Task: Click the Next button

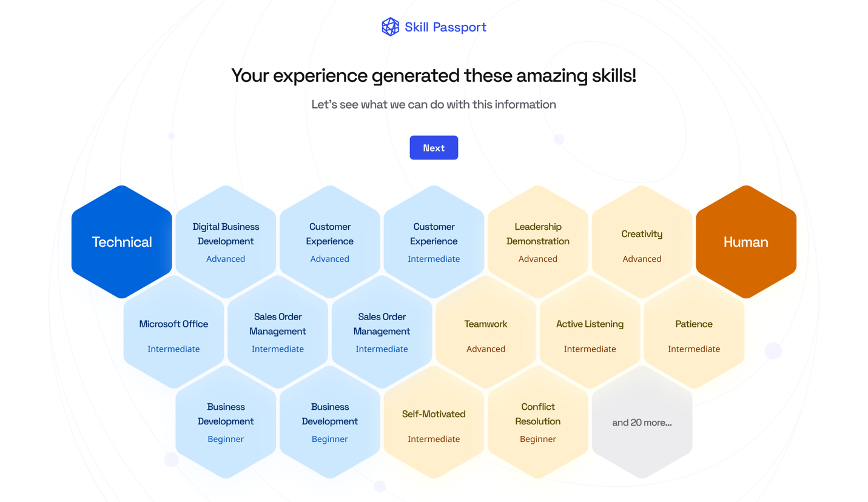Action: click(x=434, y=148)
